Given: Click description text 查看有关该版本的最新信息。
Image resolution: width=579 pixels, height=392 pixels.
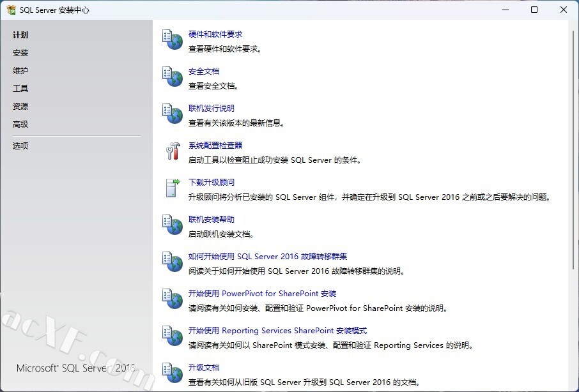Looking at the screenshot, I should pos(236,123).
